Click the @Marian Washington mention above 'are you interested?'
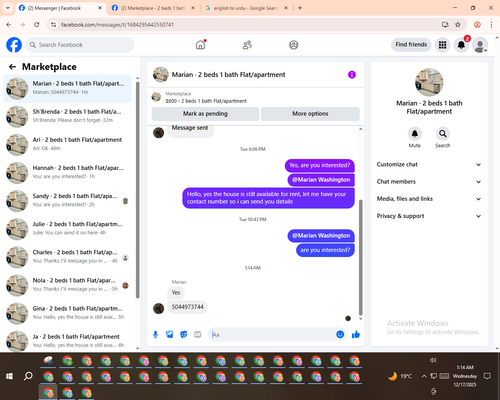 [321, 236]
